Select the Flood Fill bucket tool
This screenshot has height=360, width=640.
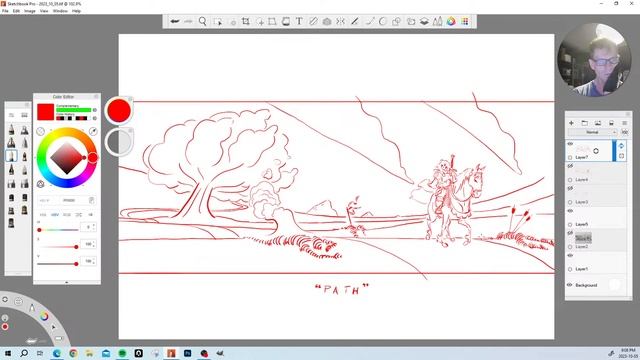click(286, 22)
